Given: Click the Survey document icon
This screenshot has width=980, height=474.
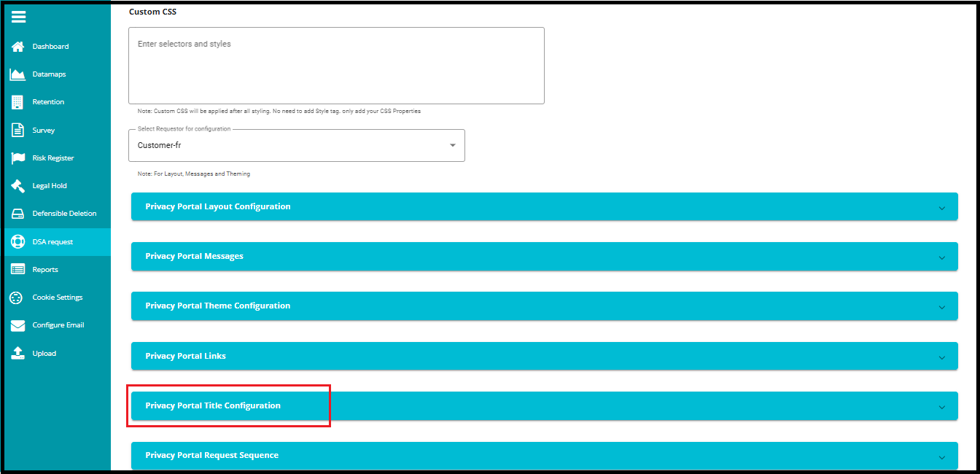Looking at the screenshot, I should [x=18, y=131].
